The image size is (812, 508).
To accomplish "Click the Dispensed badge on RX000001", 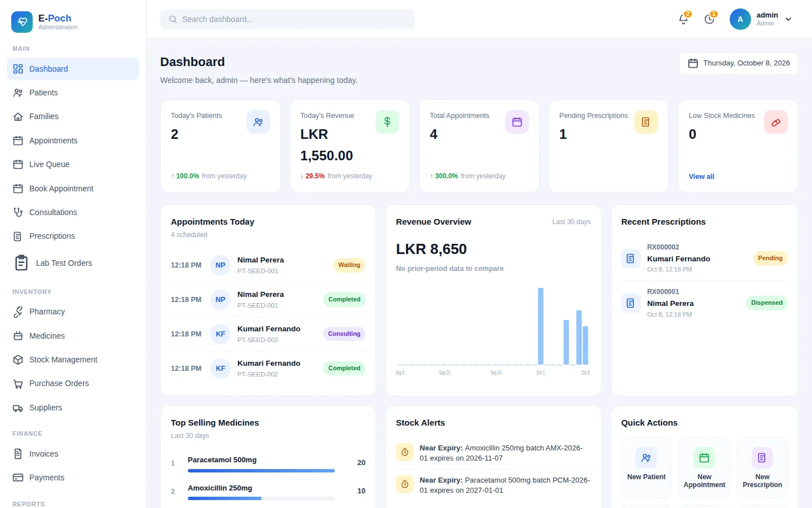I will coord(767,303).
